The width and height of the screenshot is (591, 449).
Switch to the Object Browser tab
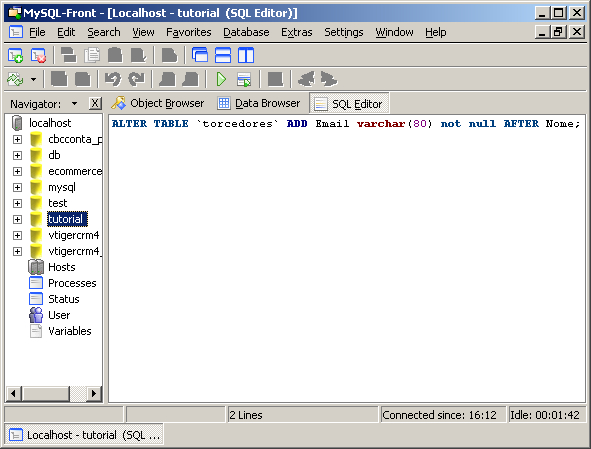158,103
